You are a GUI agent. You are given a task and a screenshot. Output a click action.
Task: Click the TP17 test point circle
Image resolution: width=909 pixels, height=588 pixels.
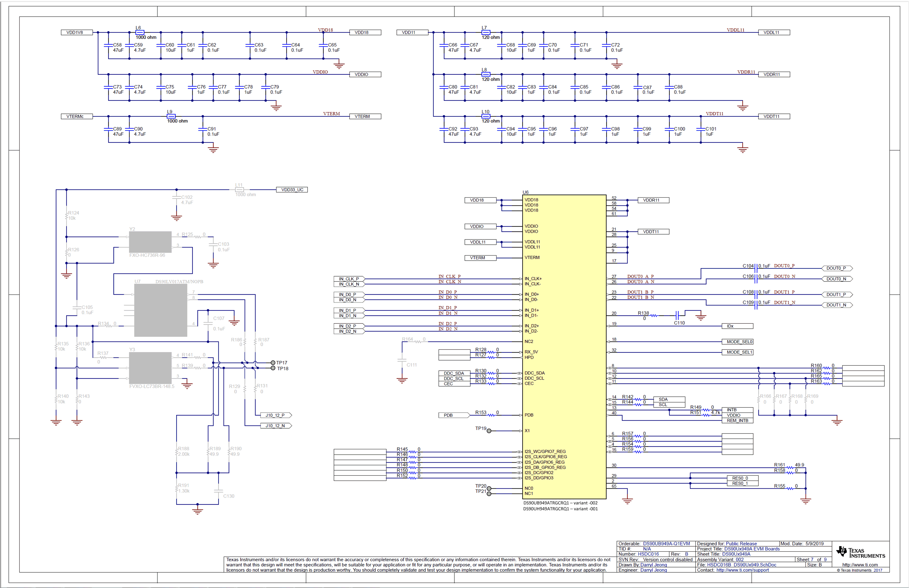pos(273,363)
